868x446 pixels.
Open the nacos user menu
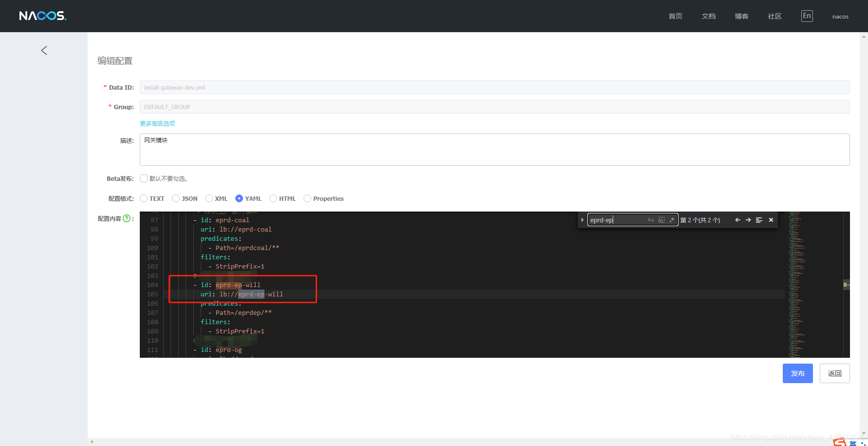840,17
